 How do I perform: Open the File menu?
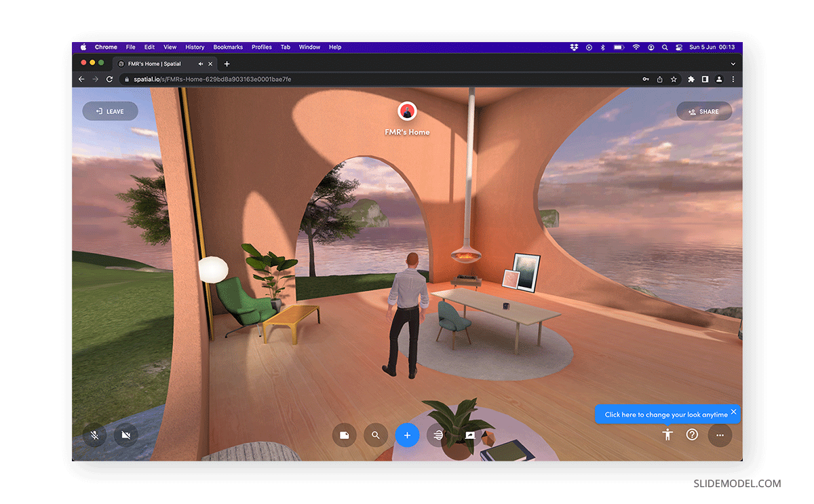pyautogui.click(x=130, y=47)
